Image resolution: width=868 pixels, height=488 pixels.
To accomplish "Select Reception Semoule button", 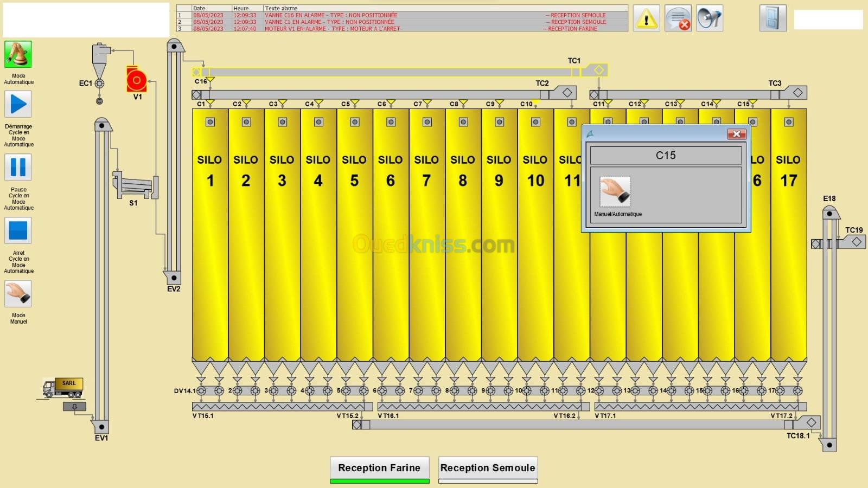I will (488, 469).
